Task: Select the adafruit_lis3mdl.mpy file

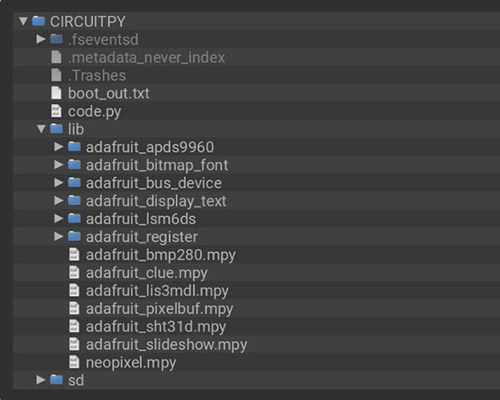Action: pos(157,291)
